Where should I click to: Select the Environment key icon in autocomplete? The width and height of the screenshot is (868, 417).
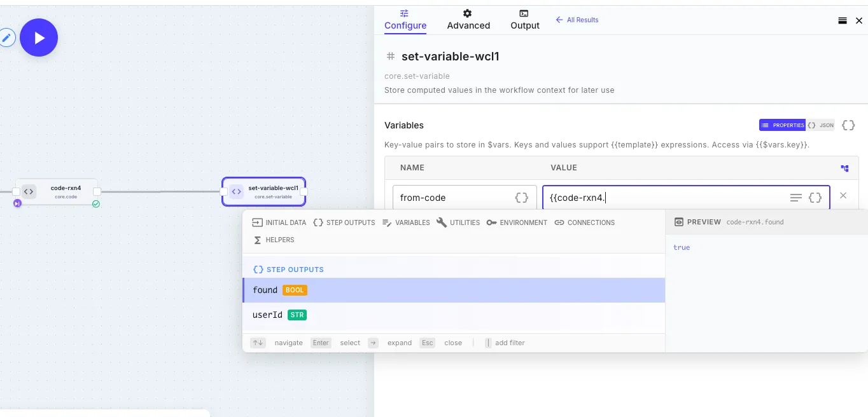coord(491,222)
